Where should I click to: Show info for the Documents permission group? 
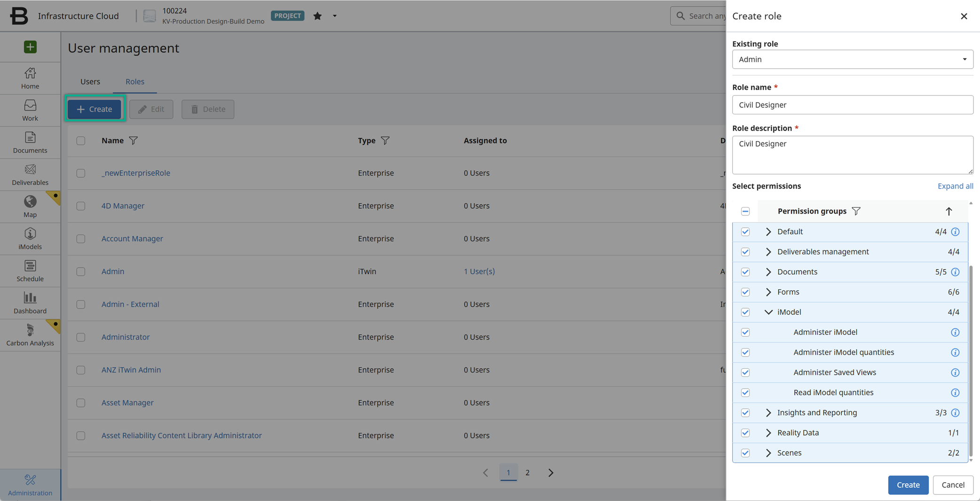pyautogui.click(x=955, y=272)
